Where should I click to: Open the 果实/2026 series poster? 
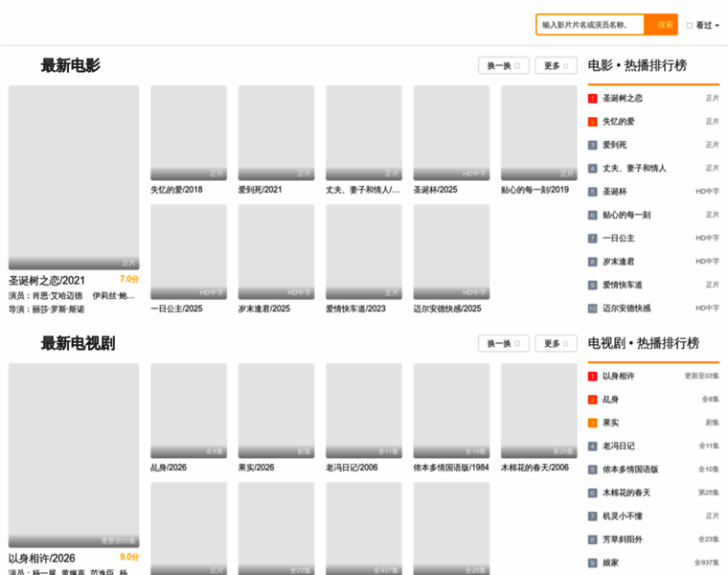coord(276,410)
